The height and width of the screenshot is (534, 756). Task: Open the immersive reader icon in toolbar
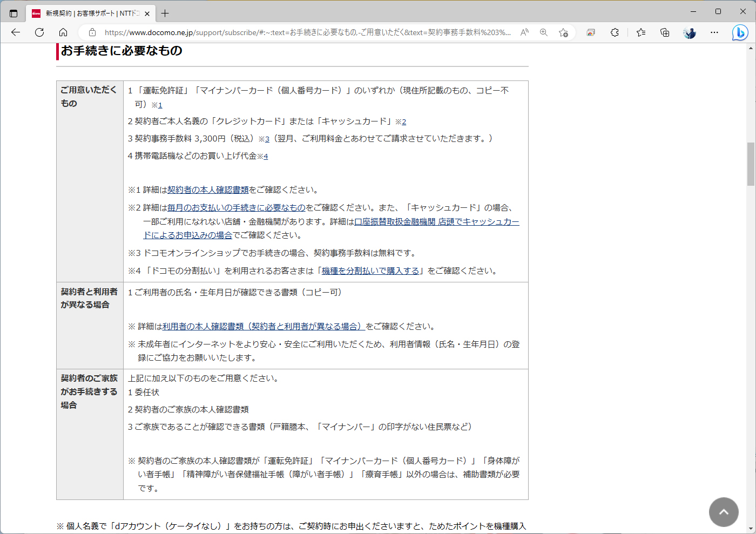click(591, 32)
